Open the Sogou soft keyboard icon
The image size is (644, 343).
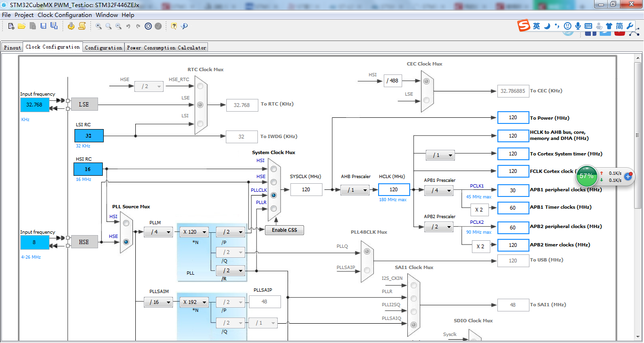click(x=588, y=26)
